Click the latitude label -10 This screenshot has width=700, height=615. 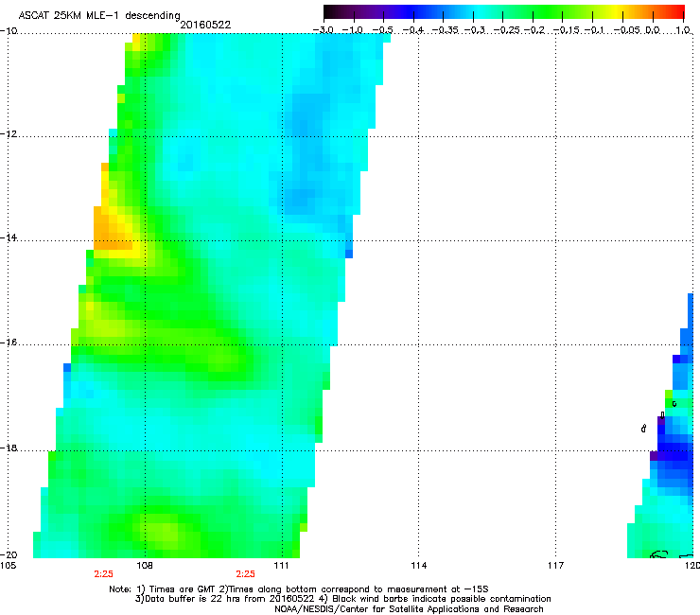[9, 30]
